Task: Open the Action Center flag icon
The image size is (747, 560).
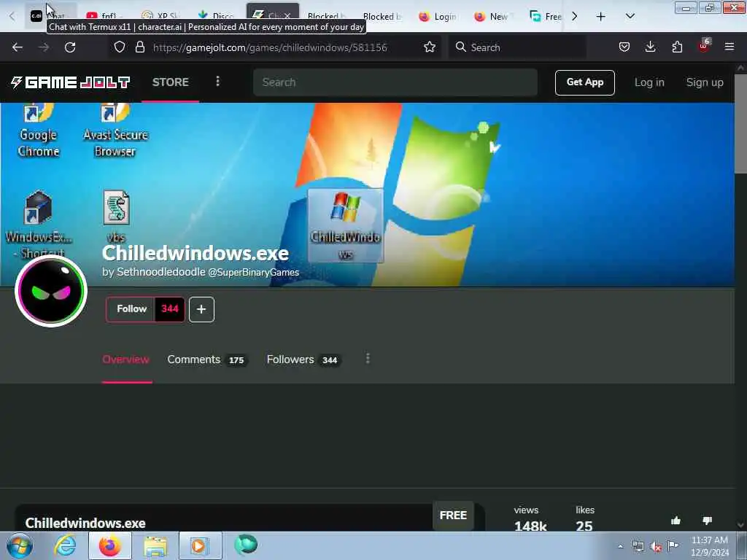Action: point(673,545)
